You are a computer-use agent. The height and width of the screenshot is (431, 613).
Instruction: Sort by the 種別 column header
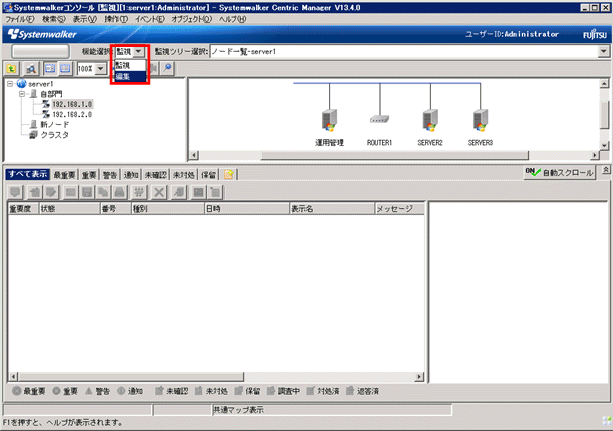168,209
